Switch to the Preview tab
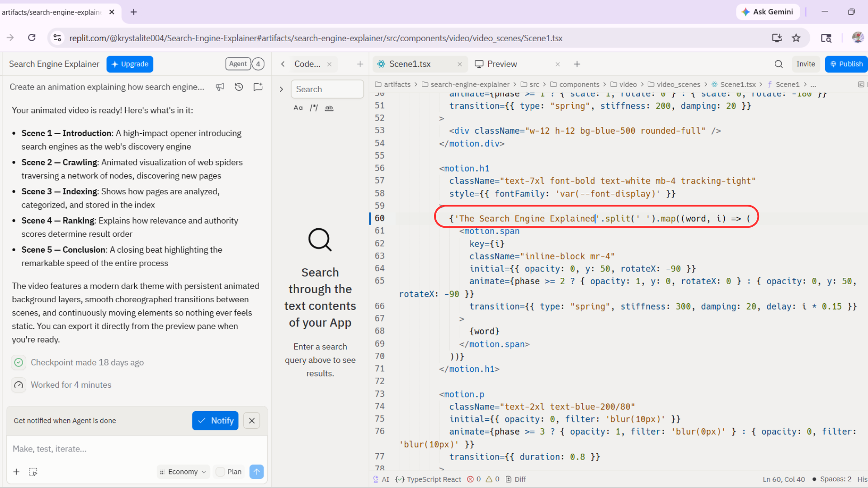Viewport: 868px width, 488px height. [x=502, y=64]
